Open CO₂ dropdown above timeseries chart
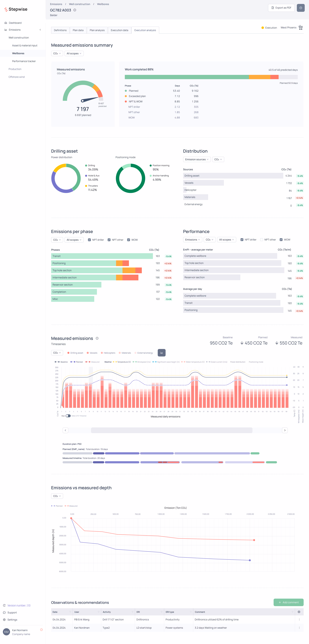Screen dimensions: 309x644 pyautogui.click(x=57, y=353)
